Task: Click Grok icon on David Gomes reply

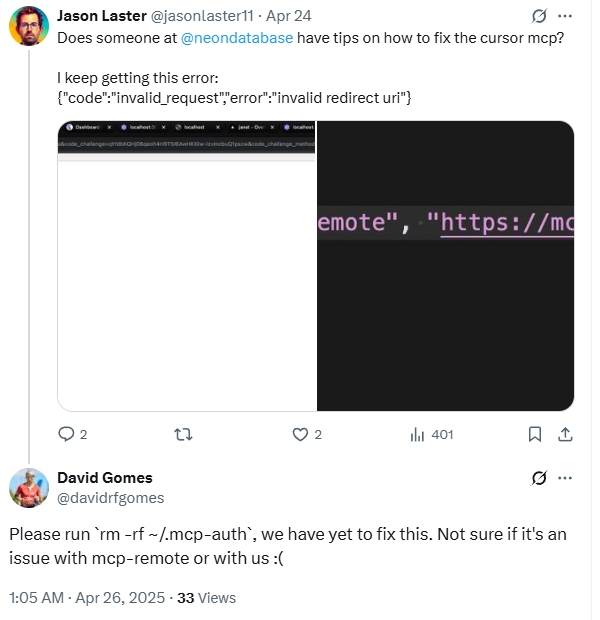Action: (539, 478)
